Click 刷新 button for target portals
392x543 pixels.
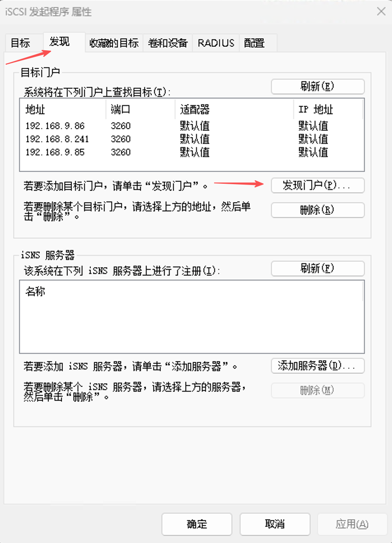pyautogui.click(x=317, y=87)
